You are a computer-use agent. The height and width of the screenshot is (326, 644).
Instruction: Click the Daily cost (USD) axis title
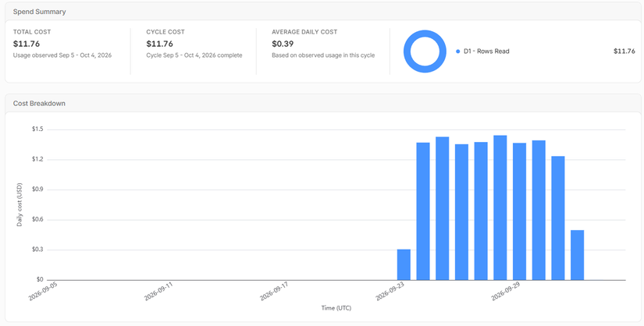pyautogui.click(x=20, y=204)
